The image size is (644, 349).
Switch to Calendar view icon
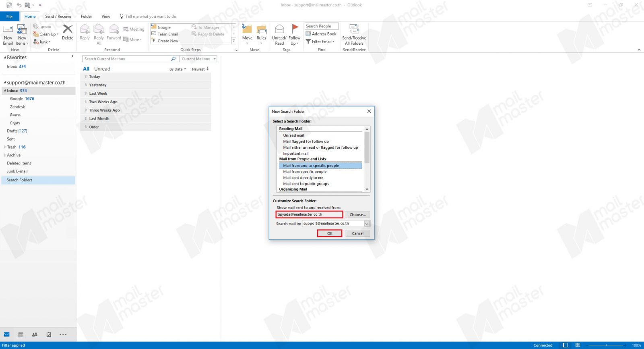[21, 334]
